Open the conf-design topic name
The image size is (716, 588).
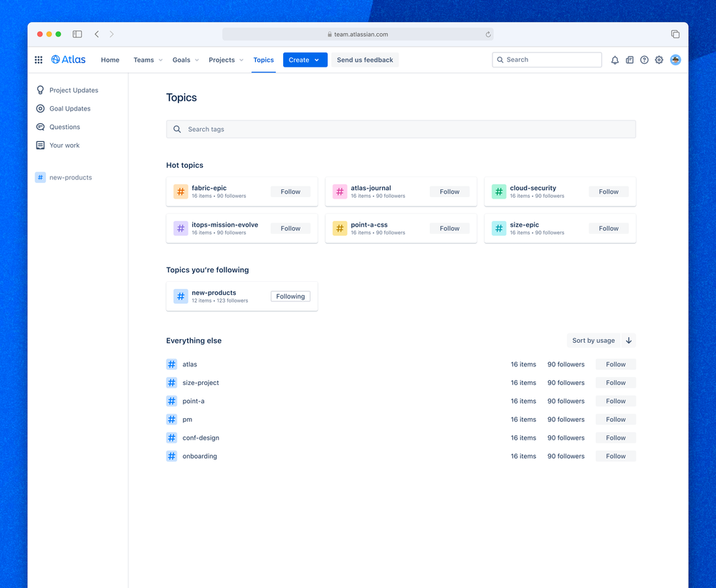201,437
